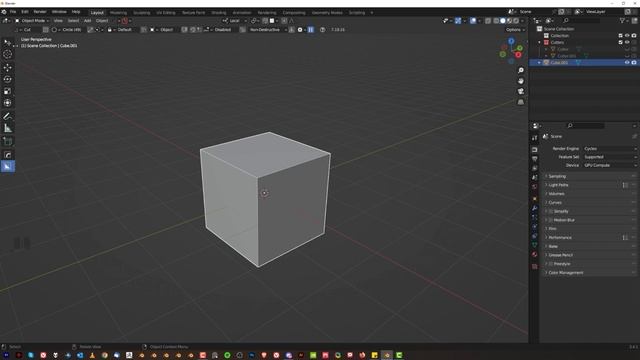
Task: Toggle visibility eye of Collection row
Action: (x=627, y=36)
